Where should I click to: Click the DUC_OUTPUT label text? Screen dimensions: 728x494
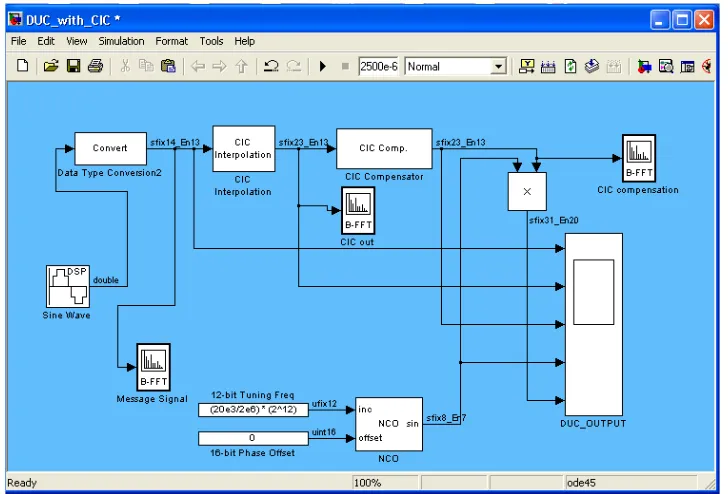click(x=593, y=423)
